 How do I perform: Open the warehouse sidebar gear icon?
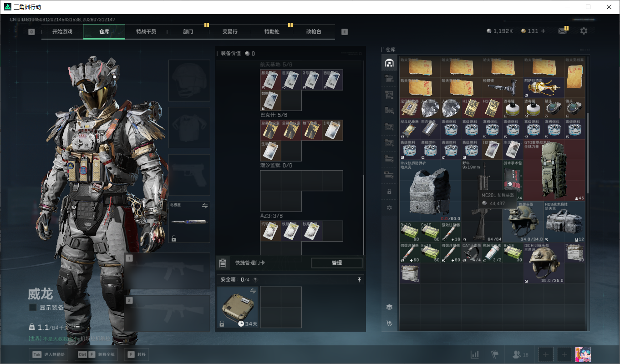389,207
